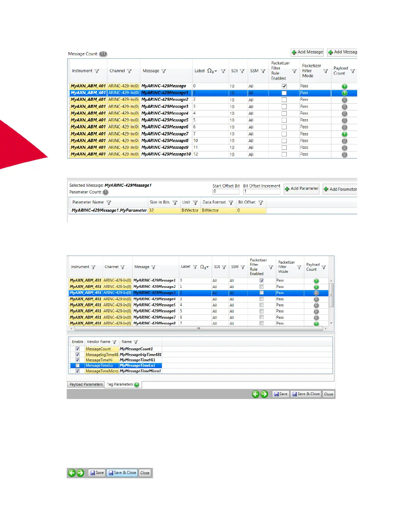Image resolution: width=411 pixels, height=532 pixels.
Task: Click the Vendor Name filter icon
Action: pos(114,342)
